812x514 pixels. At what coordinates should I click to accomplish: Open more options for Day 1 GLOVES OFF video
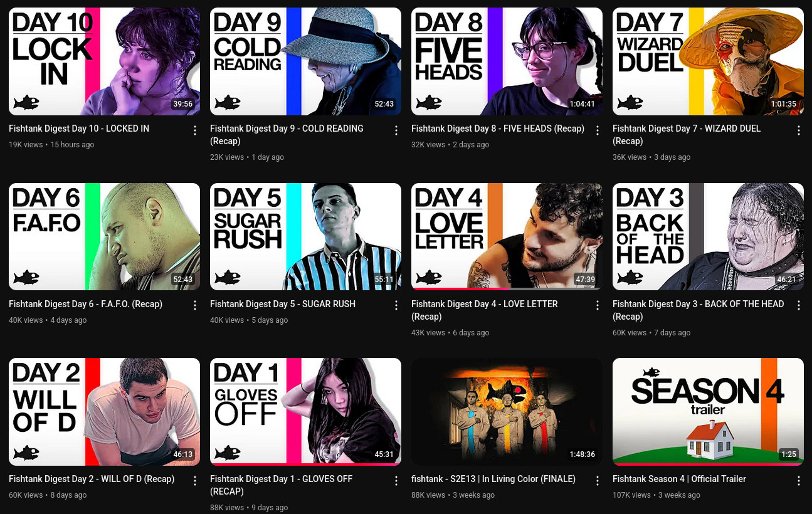pyautogui.click(x=396, y=481)
